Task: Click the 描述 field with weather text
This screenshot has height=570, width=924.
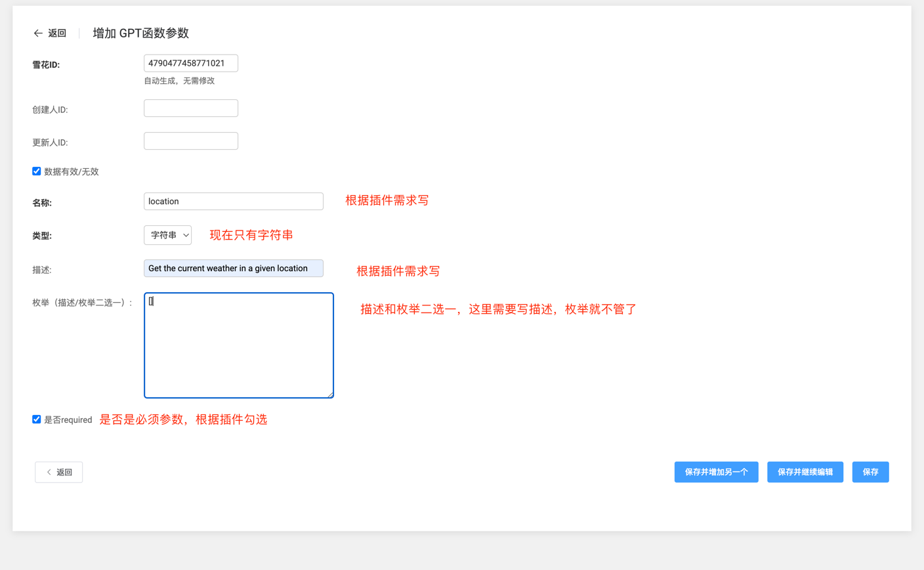Action: 234,268
